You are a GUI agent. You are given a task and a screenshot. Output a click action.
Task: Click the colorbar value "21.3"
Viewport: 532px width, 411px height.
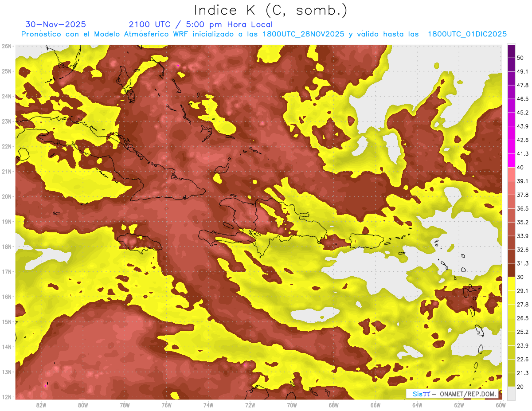click(522, 373)
